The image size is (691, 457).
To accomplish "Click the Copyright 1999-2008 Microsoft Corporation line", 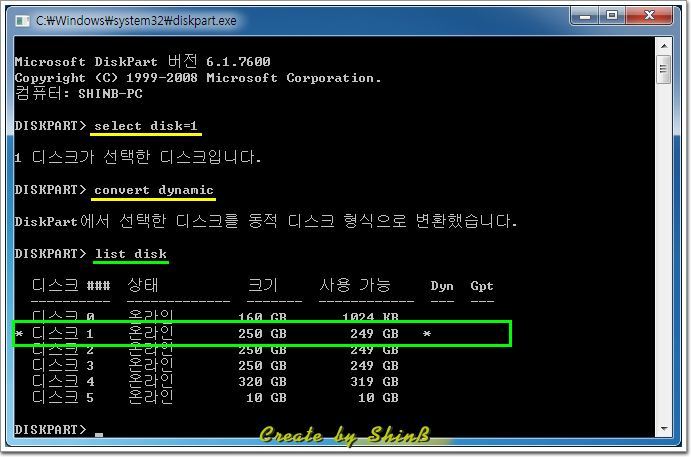I will 197,78.
